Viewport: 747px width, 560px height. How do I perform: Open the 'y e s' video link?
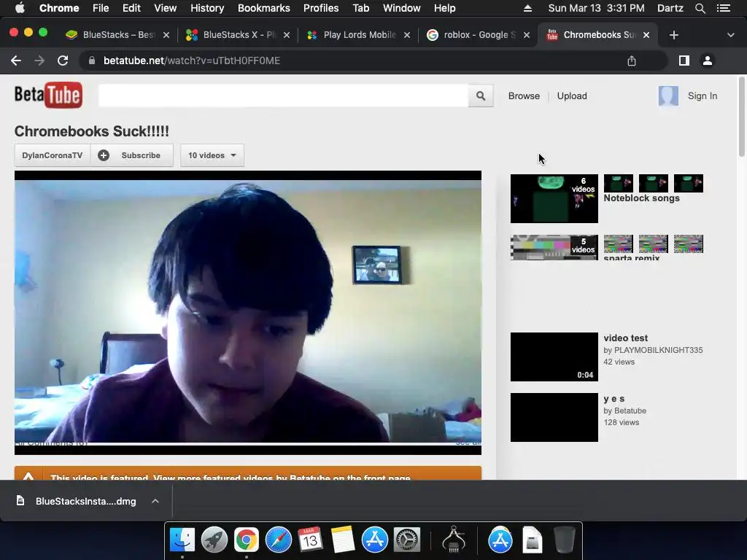click(x=614, y=399)
